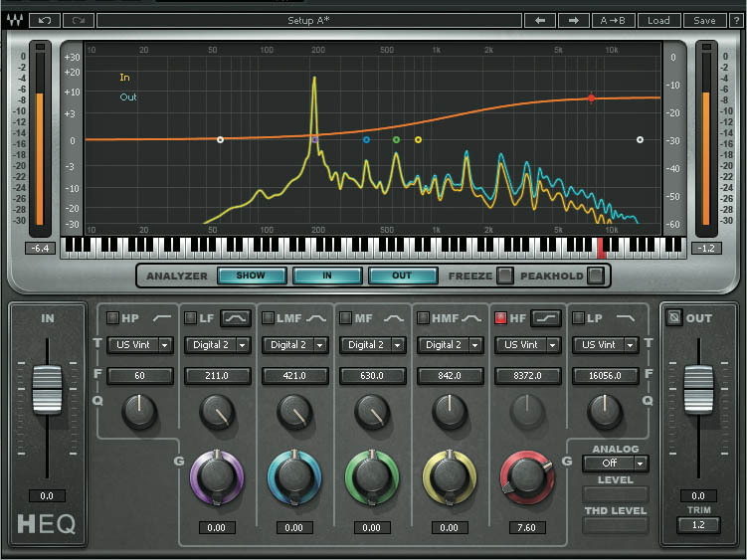Image resolution: width=747 pixels, height=560 pixels.
Task: Toggle analyzer OUT button
Action: pos(403,276)
